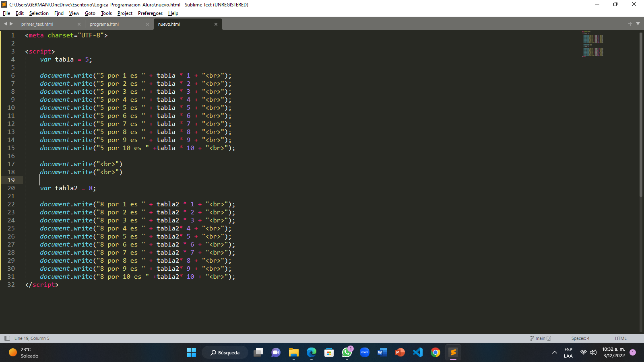The image size is (644, 362).
Task: Open the Wi-Fi network icon
Action: point(583,353)
